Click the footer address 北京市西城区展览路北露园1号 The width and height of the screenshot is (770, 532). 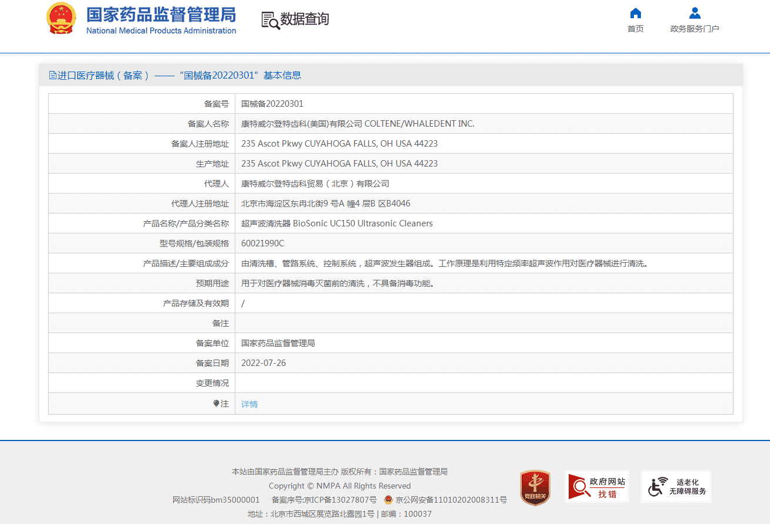tap(322, 514)
